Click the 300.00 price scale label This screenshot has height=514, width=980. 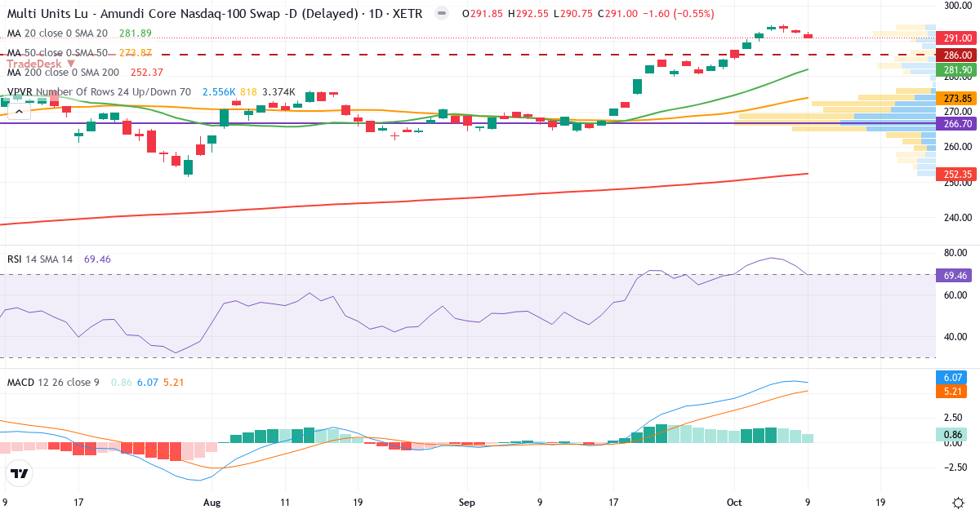[x=956, y=5]
